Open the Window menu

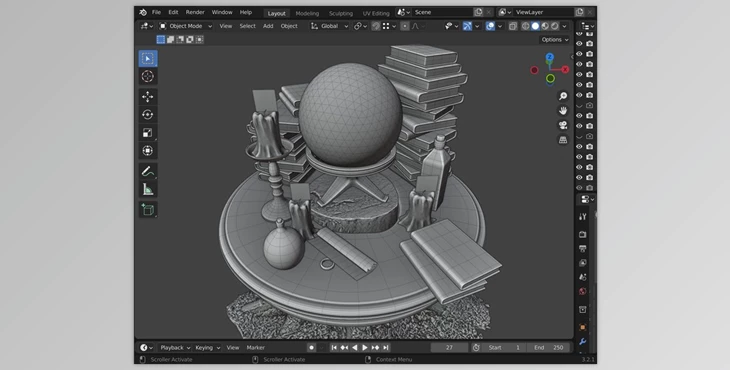point(222,13)
